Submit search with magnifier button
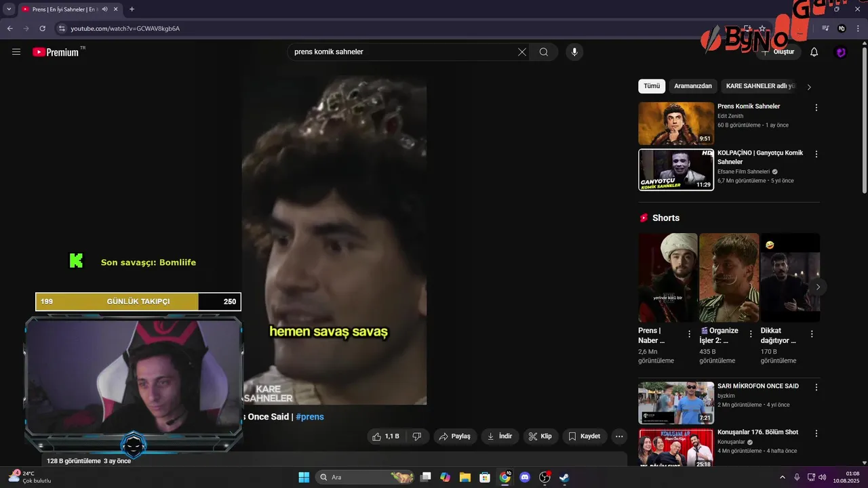Screen dimensions: 868x488 coord(544,52)
